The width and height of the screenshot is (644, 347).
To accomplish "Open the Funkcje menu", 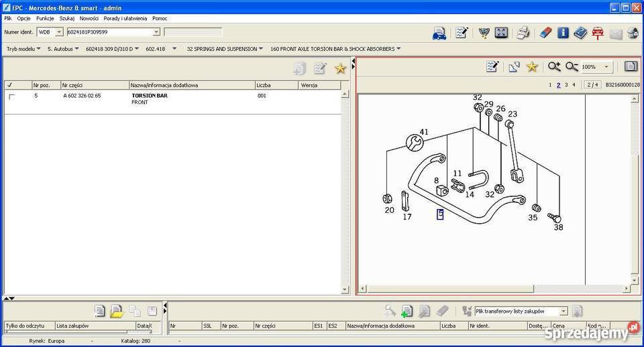I will coord(45,19).
